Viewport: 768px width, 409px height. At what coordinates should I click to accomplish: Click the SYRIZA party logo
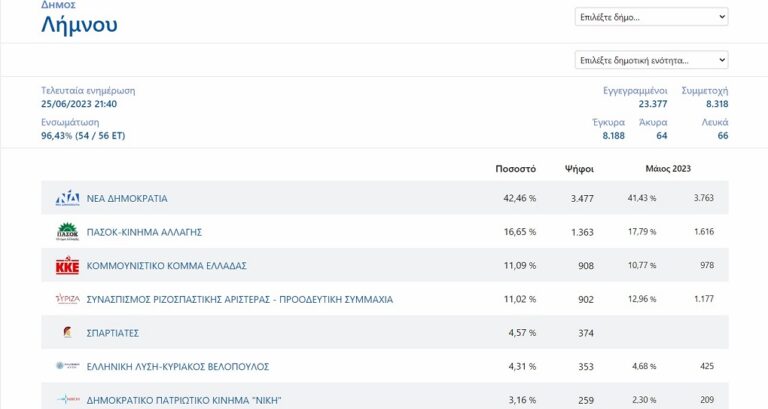point(68,299)
